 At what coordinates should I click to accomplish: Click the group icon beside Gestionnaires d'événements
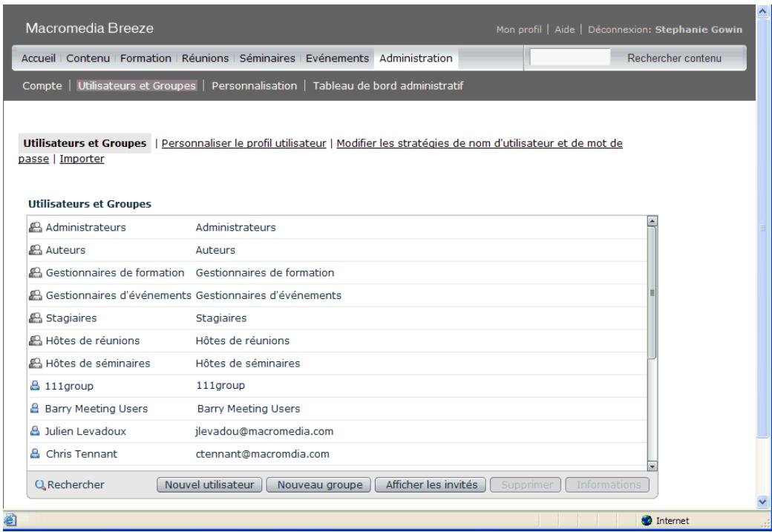pyautogui.click(x=36, y=295)
